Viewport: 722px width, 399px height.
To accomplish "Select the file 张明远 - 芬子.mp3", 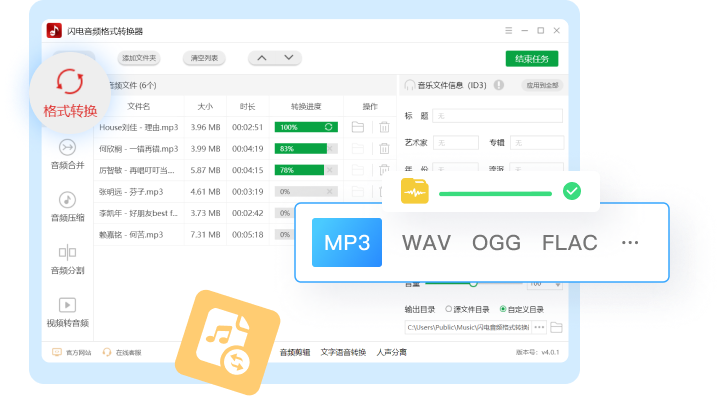I will click(131, 191).
